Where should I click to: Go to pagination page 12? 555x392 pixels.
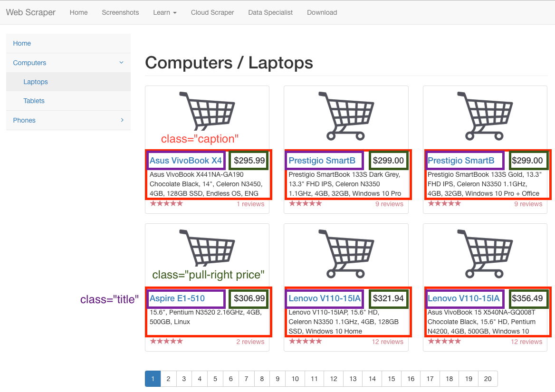click(x=334, y=379)
